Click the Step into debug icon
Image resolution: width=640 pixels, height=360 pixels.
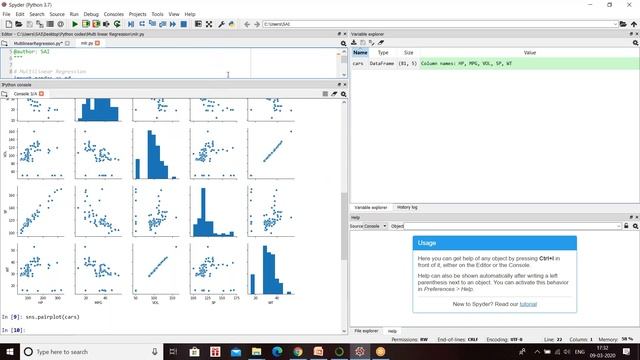tap(152, 24)
